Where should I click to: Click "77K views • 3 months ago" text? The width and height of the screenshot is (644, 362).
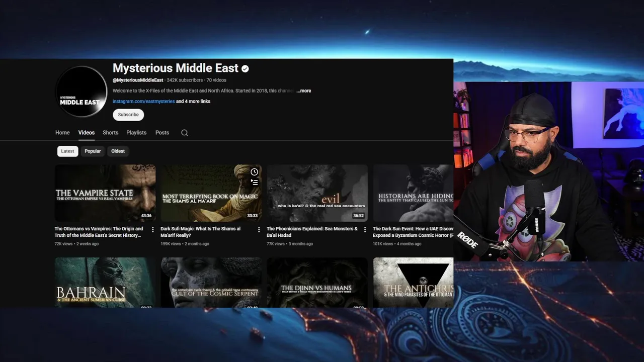[290, 244]
